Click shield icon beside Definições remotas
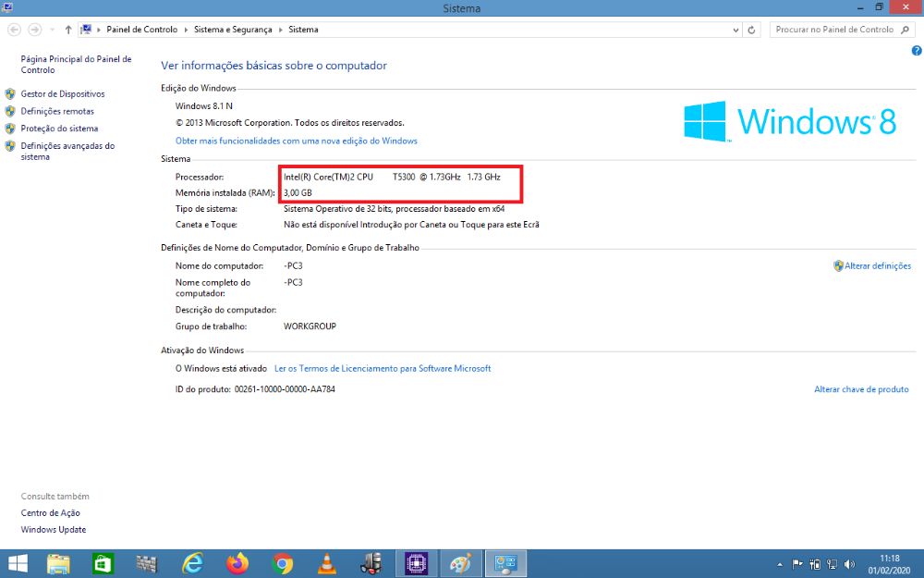Viewport: 924px width, 578px height. [x=10, y=111]
